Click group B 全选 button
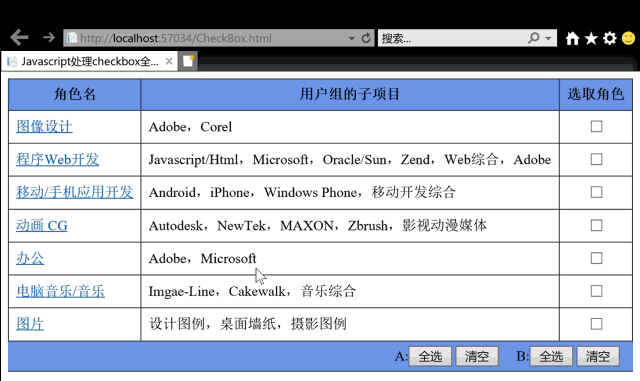Viewport: 640px width, 381px height. pos(551,356)
